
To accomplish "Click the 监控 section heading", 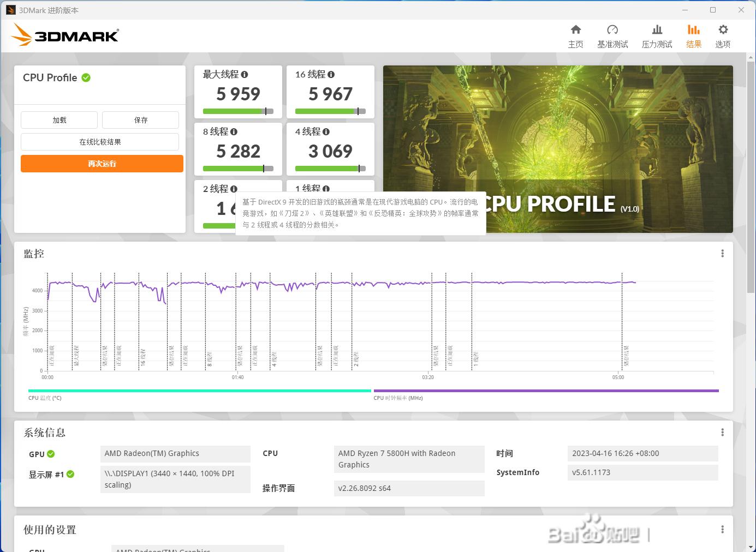I will 34,254.
